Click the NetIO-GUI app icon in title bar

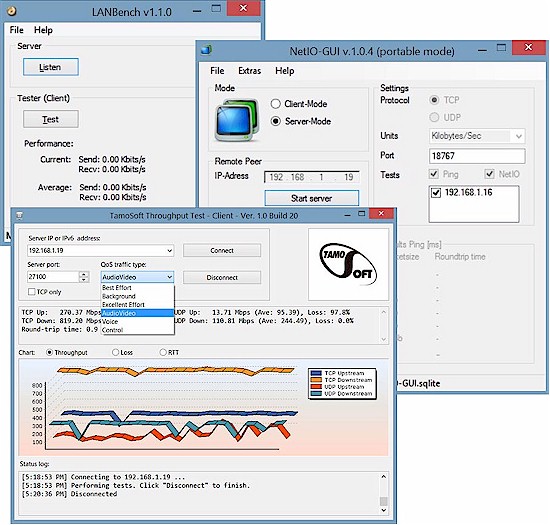click(x=206, y=50)
